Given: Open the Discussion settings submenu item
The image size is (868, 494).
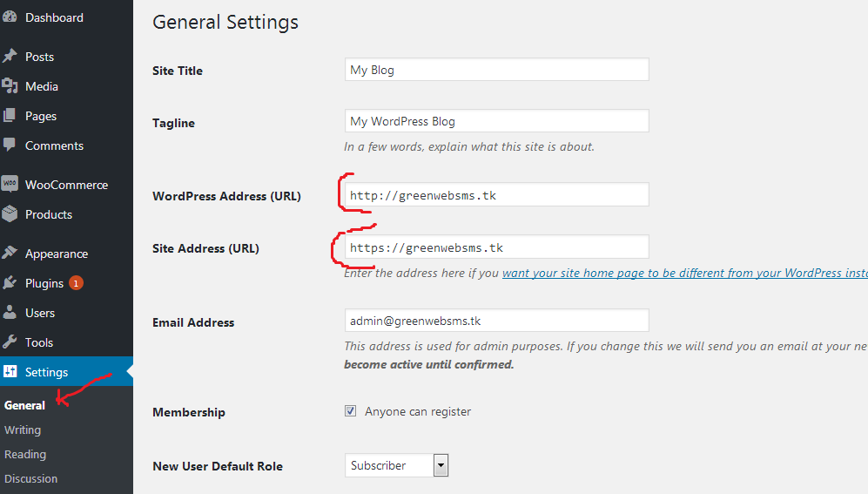Looking at the screenshot, I should pos(31,478).
